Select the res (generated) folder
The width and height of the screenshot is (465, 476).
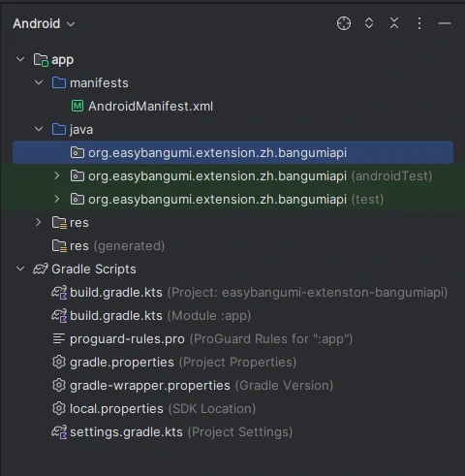click(108, 245)
